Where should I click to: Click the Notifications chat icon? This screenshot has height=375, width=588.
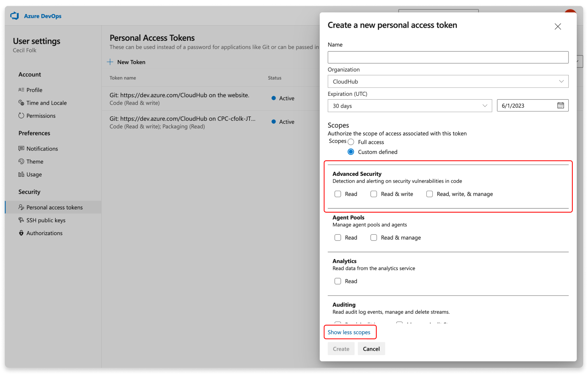point(21,148)
